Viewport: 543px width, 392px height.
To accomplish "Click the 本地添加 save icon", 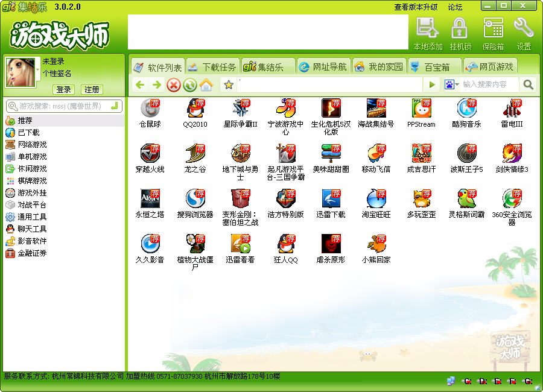I will (x=428, y=34).
